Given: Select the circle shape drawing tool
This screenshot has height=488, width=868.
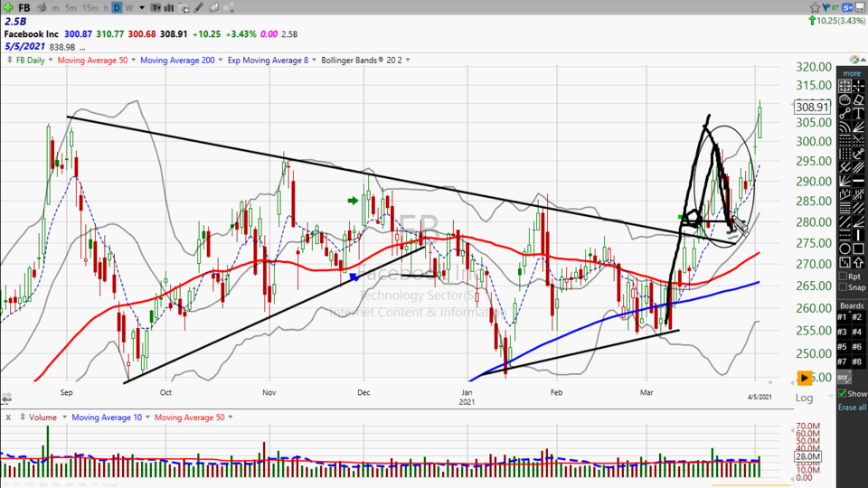Looking at the screenshot, I should pyautogui.click(x=844, y=248).
